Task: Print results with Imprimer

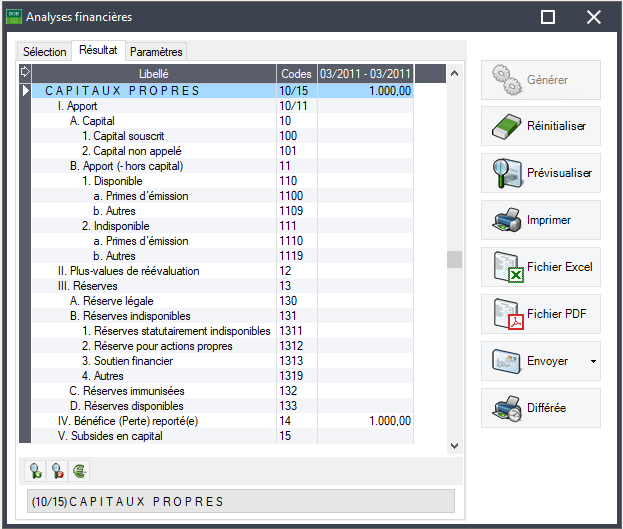Action: pyautogui.click(x=540, y=221)
